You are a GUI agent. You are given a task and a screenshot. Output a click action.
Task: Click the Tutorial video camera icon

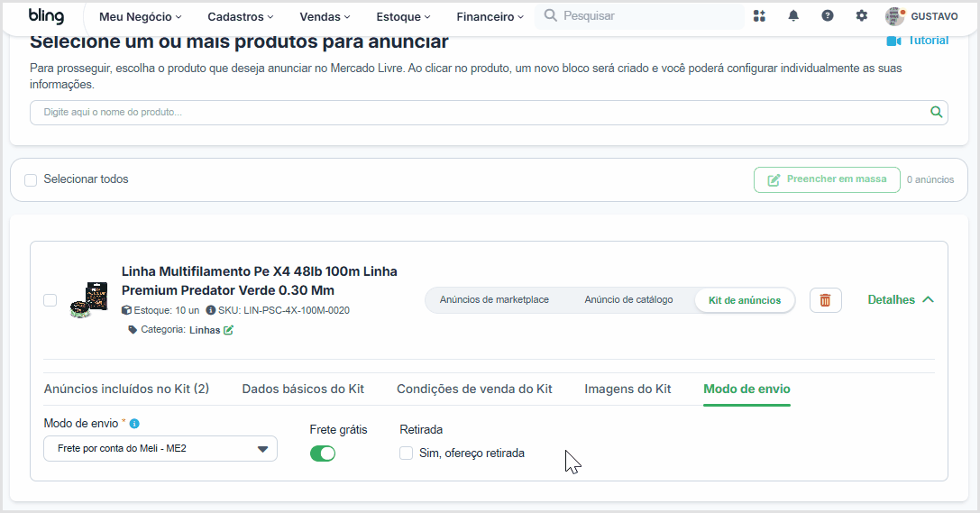click(893, 41)
